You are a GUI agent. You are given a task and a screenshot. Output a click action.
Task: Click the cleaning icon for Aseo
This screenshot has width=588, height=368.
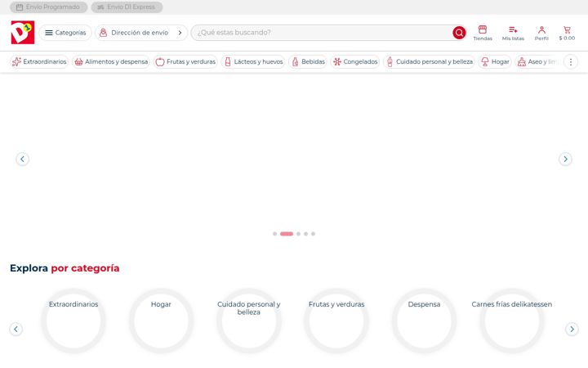point(522,62)
